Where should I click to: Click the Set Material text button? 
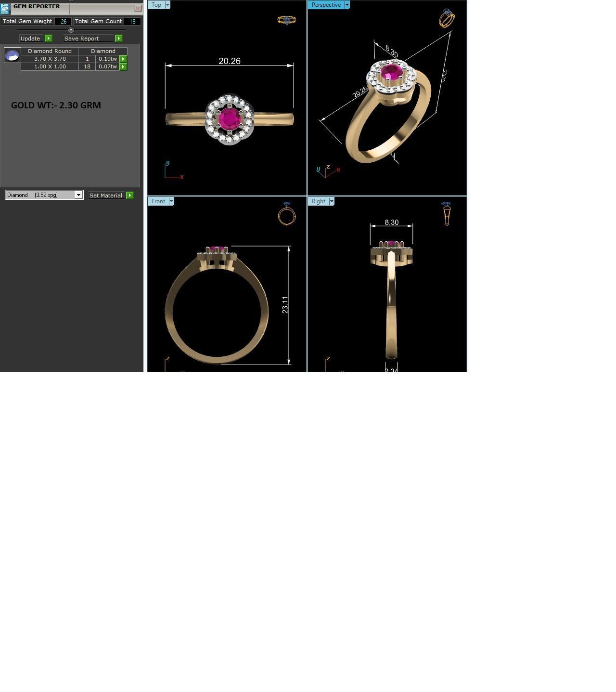(x=106, y=196)
